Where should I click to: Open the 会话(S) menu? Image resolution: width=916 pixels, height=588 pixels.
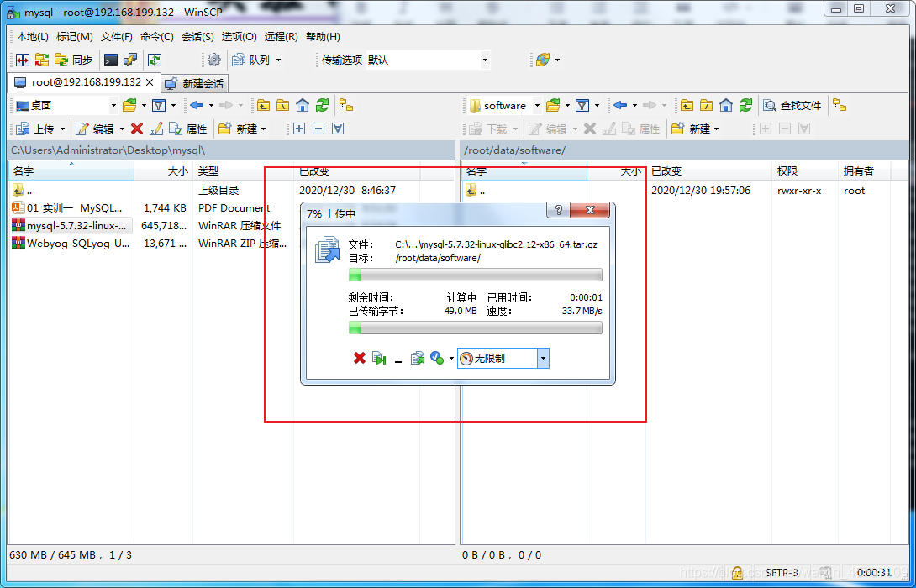197,37
